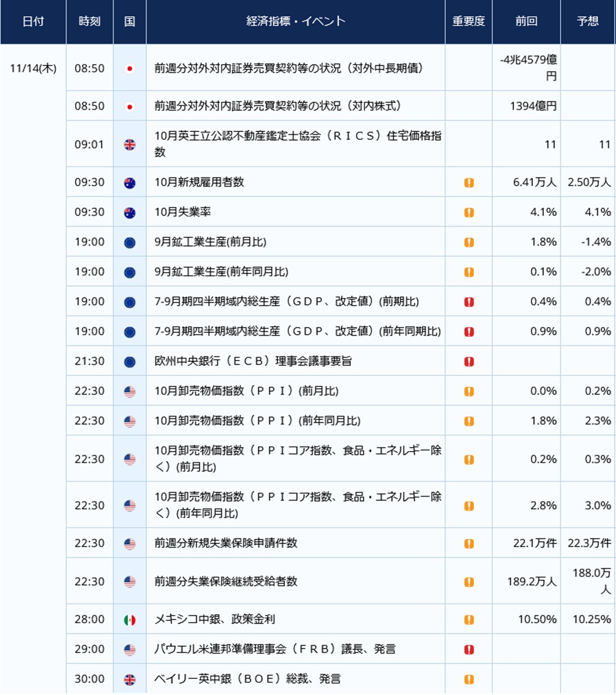The image size is (616, 695).
Task: Click forecast value 2.50万人
Action: (x=589, y=182)
